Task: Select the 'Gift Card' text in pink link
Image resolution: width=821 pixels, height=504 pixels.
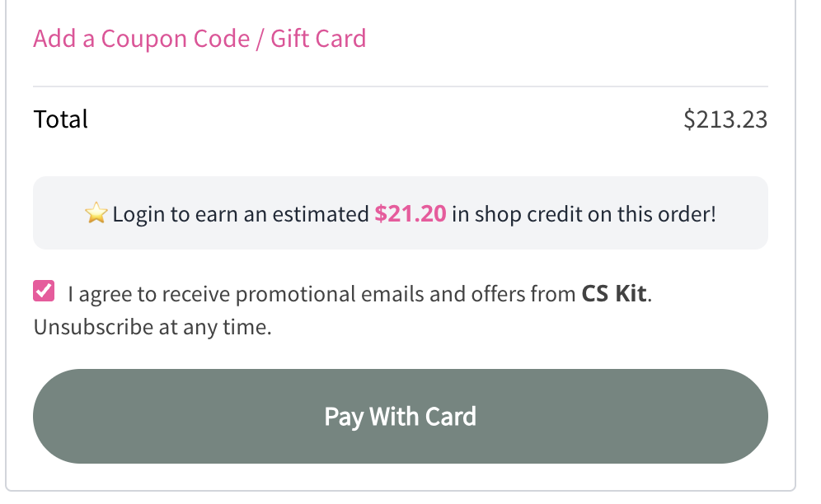Action: pyautogui.click(x=318, y=39)
